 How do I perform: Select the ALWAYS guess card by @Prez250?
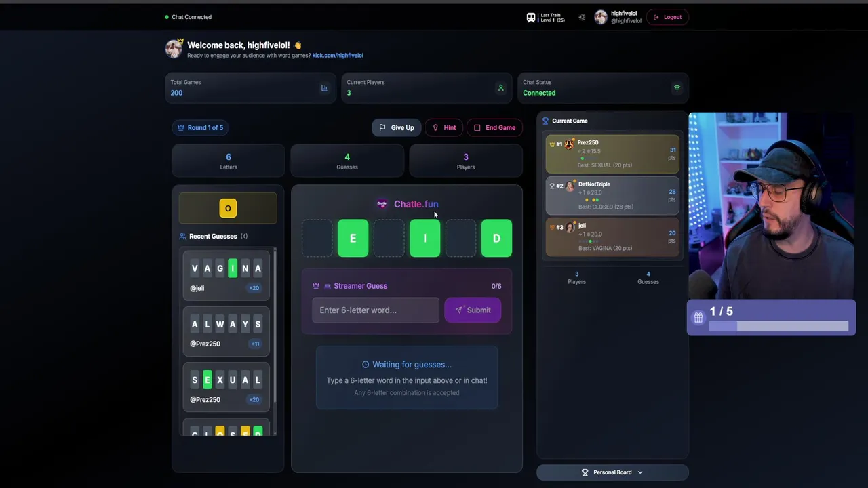(226, 331)
